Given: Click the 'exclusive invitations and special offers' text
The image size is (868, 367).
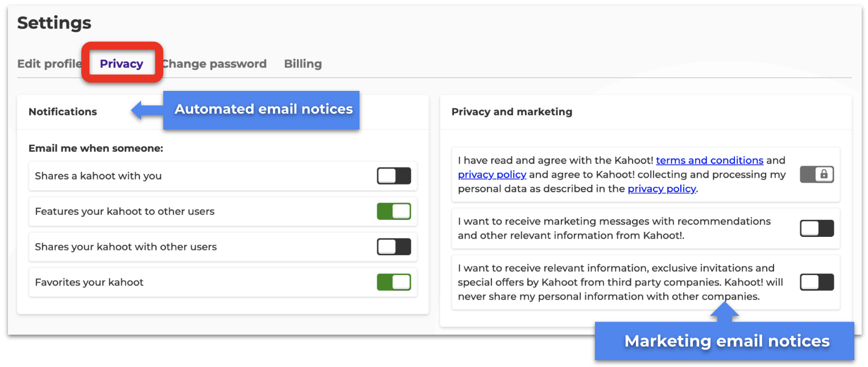Looking at the screenshot, I should pos(617,275).
